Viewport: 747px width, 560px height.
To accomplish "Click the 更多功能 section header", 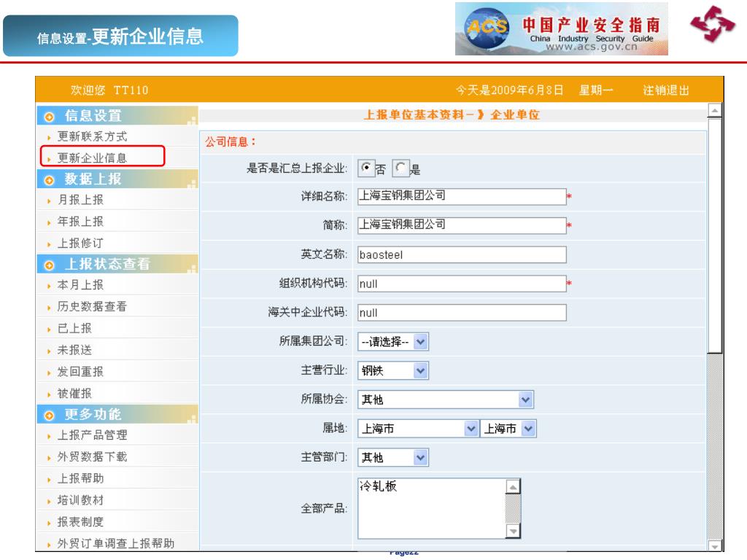I will click(x=117, y=414).
